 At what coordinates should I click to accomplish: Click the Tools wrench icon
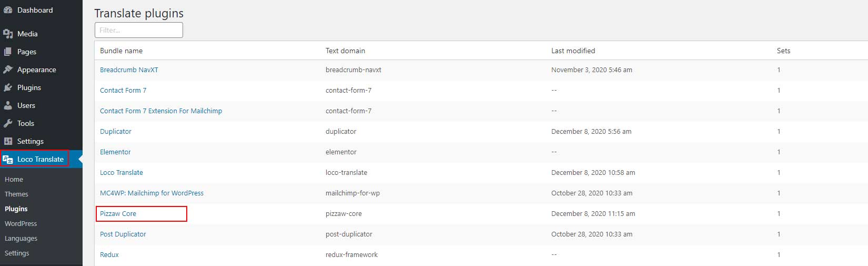click(8, 123)
